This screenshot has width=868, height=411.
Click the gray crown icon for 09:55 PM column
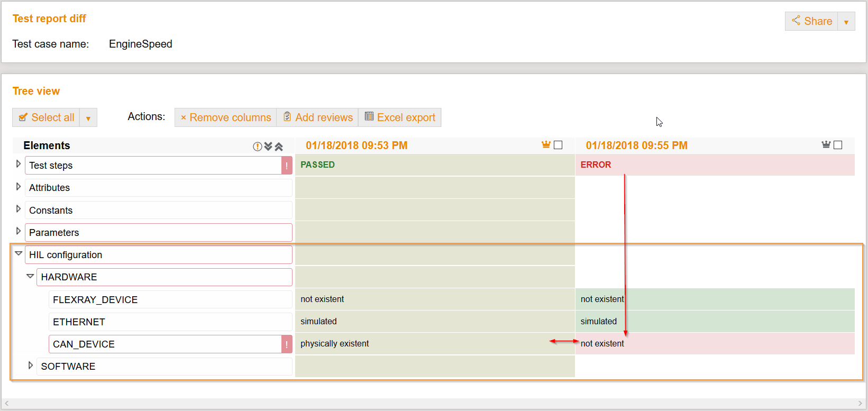tap(826, 145)
